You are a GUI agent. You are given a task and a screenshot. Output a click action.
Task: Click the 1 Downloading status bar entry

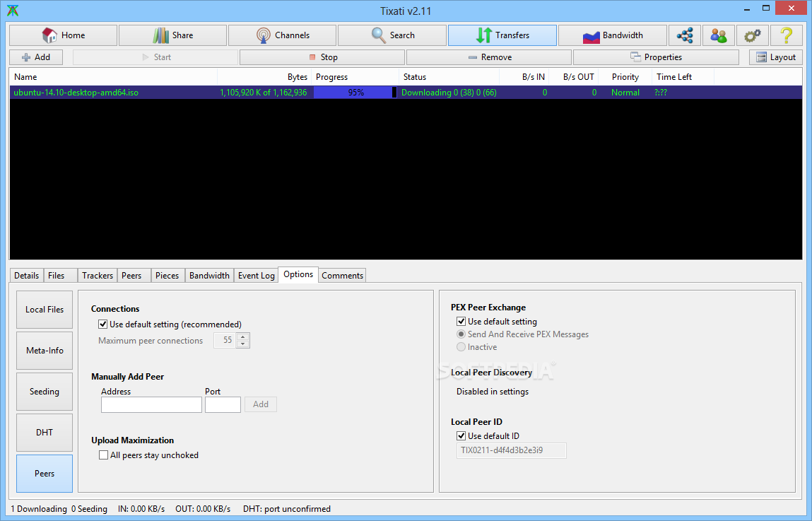coord(39,509)
